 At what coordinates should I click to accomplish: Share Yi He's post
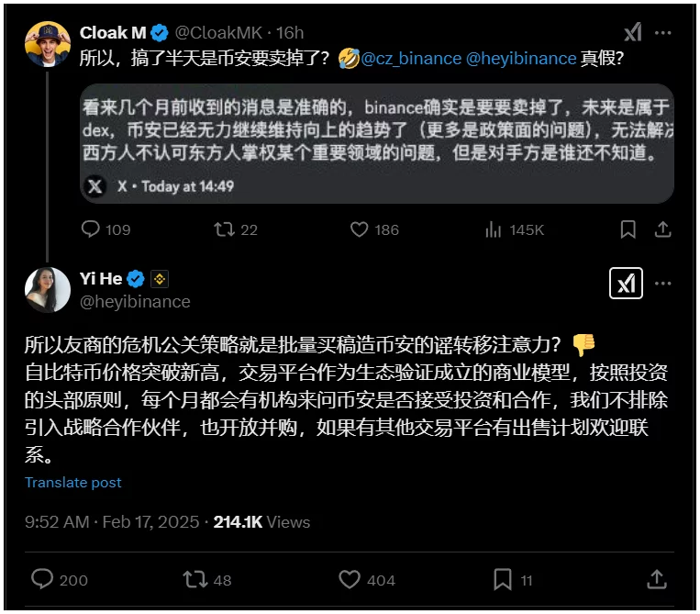tap(657, 579)
